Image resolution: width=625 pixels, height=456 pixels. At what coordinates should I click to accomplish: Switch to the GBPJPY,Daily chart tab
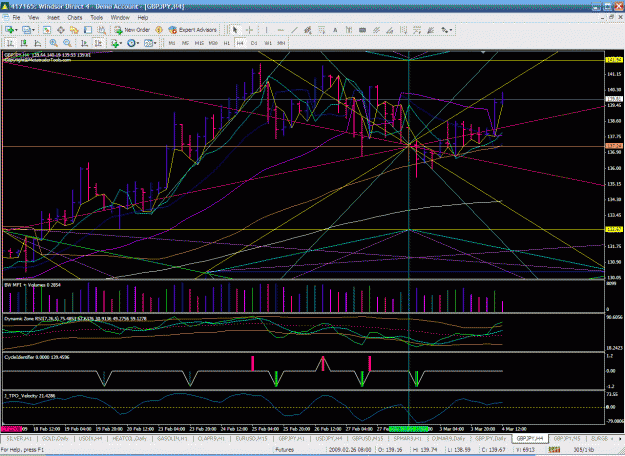click(x=490, y=438)
